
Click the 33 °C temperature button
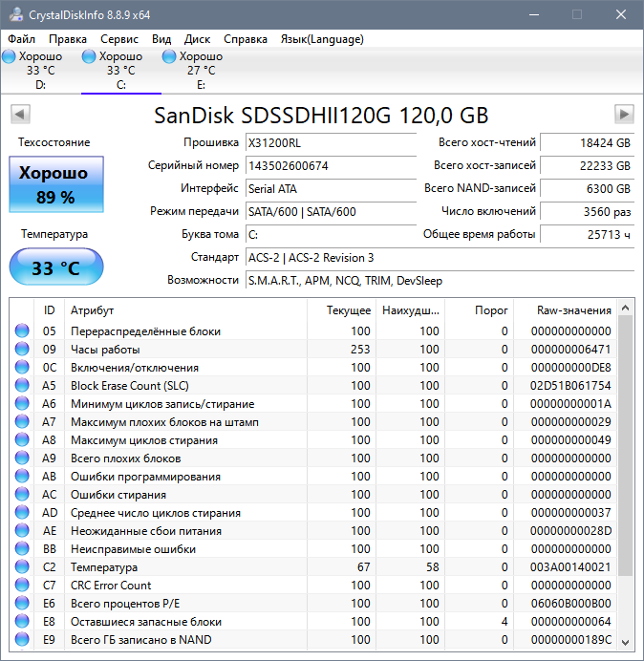pos(55,268)
